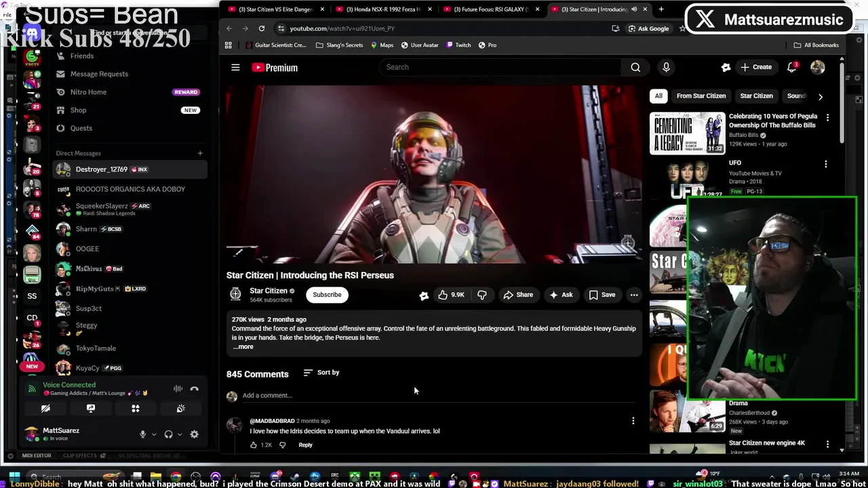This screenshot has width=868, height=488.
Task: Save the video to a playlist
Action: (x=602, y=295)
